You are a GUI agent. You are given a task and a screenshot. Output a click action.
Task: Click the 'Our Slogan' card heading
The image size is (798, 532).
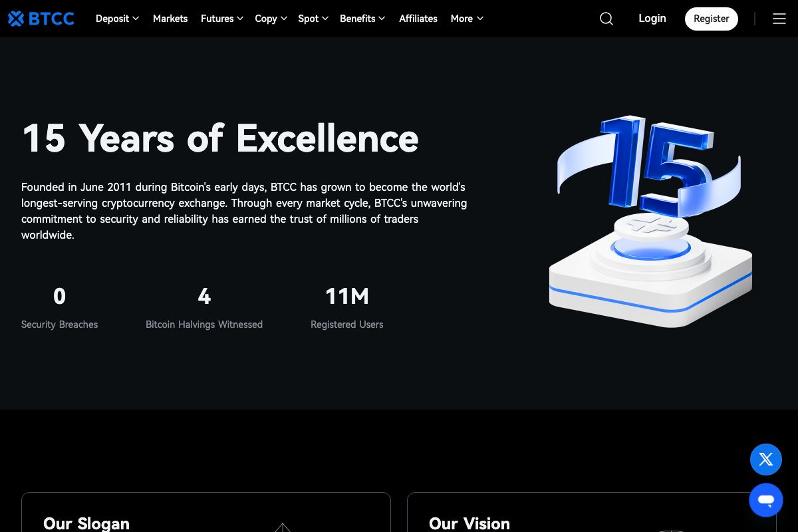tap(86, 523)
